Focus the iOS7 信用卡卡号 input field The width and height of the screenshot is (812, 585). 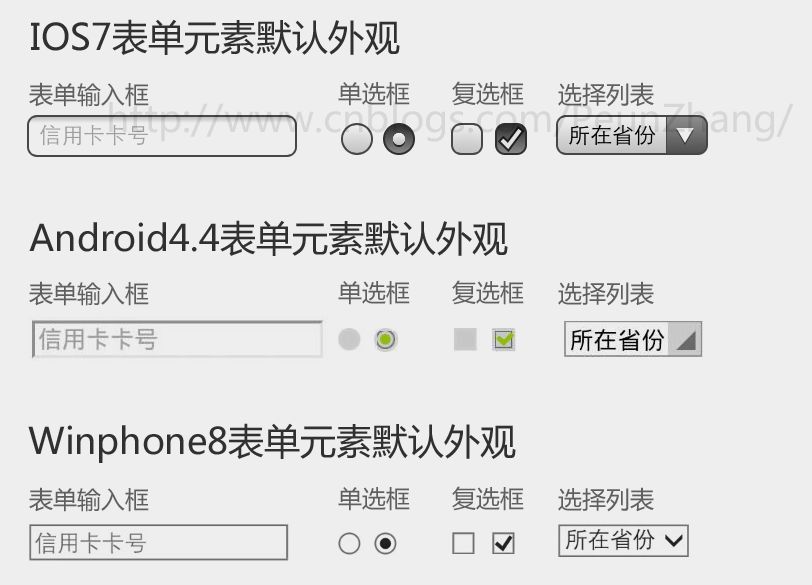pyautogui.click(x=162, y=136)
